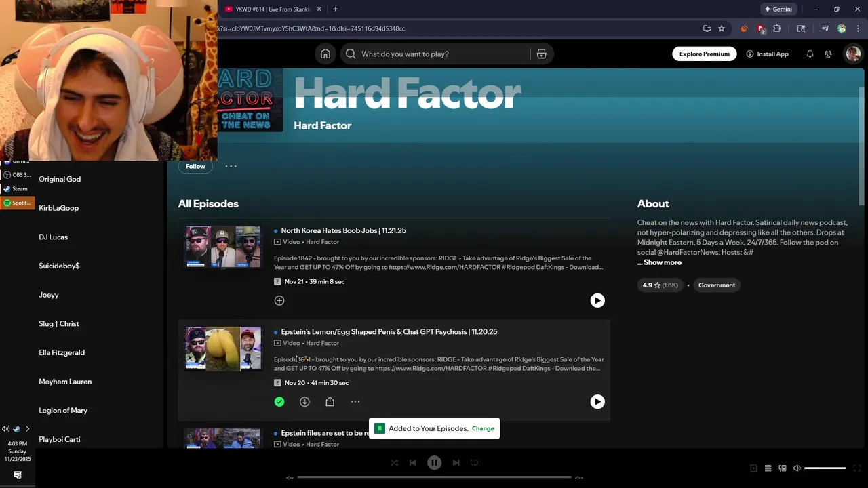Follow the Hard Factor podcast
868x488 pixels.
tap(195, 166)
